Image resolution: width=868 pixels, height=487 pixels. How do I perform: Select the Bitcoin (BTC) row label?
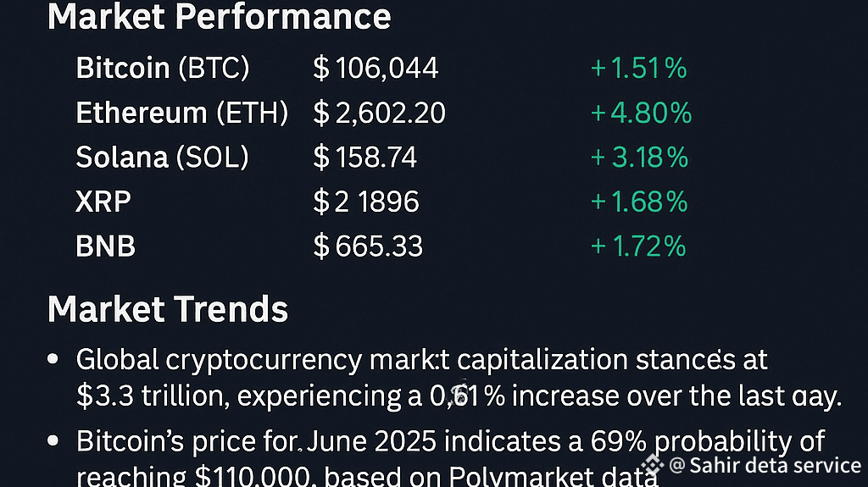point(163,69)
